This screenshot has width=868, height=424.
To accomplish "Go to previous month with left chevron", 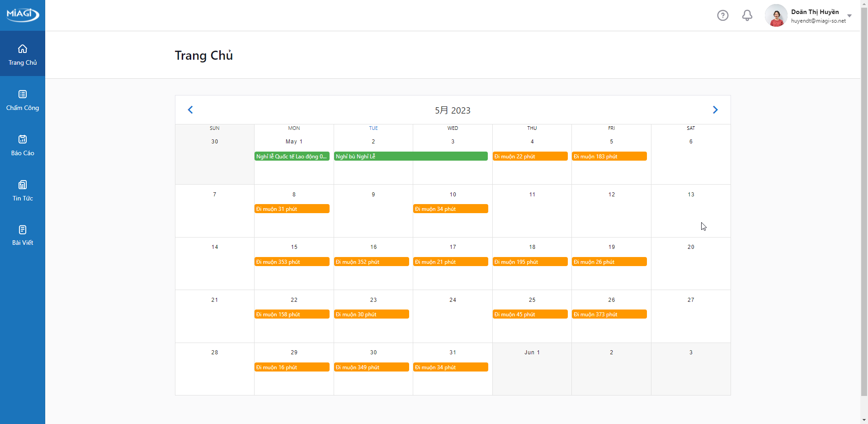I will pos(190,110).
